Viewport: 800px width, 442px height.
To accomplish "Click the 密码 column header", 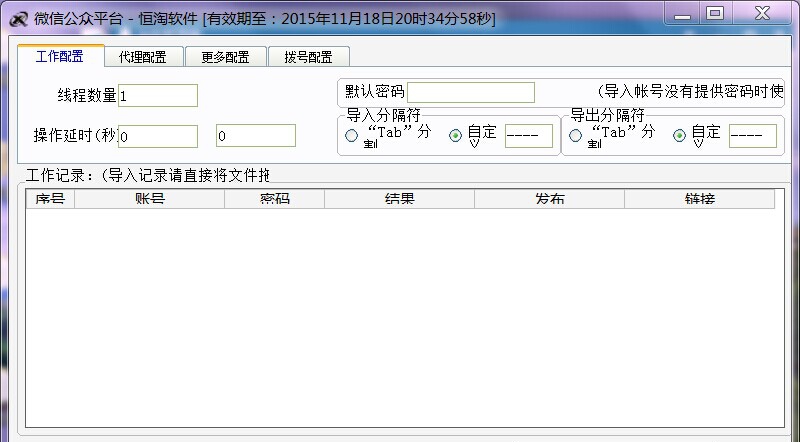I will pos(274,199).
